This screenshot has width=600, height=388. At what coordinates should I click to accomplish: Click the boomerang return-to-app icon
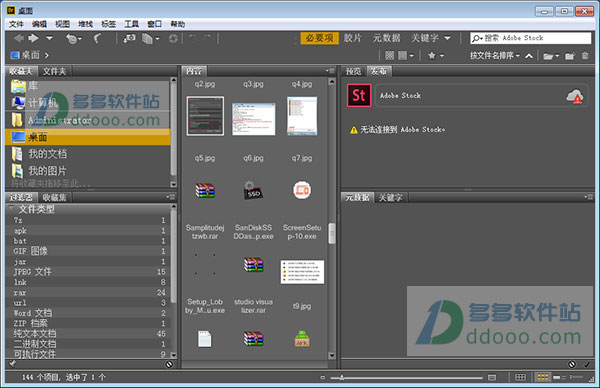point(98,38)
